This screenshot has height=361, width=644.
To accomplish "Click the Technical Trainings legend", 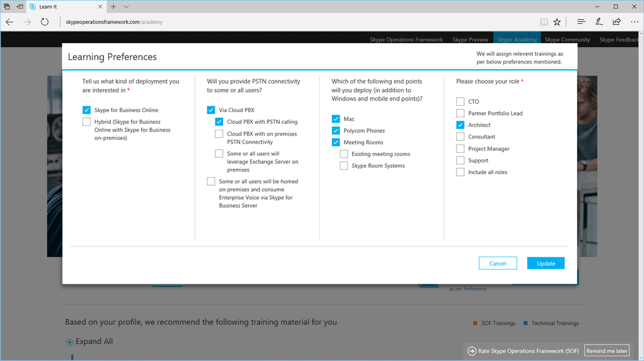I will point(551,323).
